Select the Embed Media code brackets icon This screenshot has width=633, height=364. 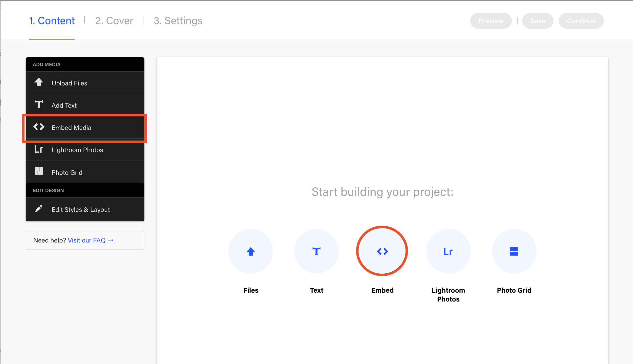pos(39,127)
